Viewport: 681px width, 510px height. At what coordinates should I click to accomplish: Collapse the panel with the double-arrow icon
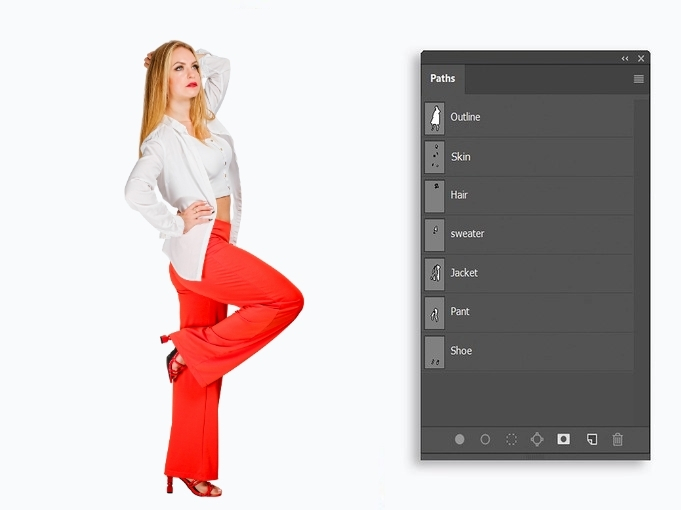(625, 59)
